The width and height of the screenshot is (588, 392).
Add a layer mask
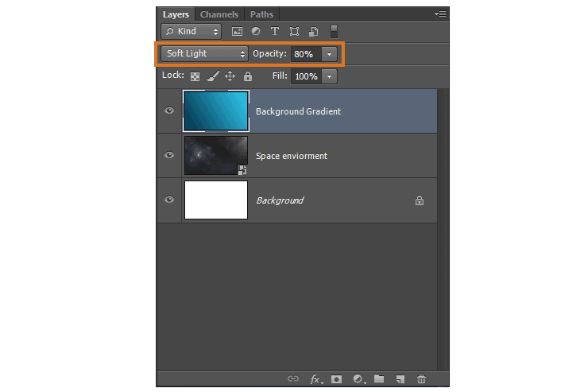tap(336, 379)
